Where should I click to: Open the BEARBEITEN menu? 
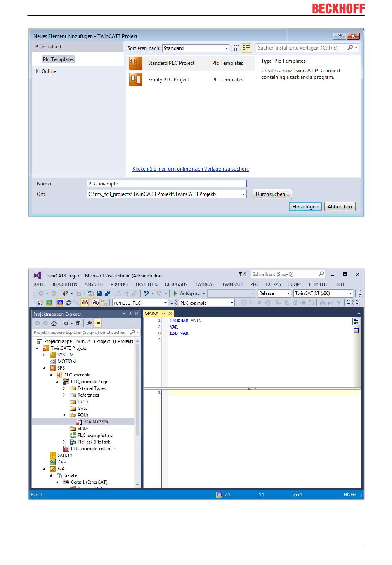(65, 284)
